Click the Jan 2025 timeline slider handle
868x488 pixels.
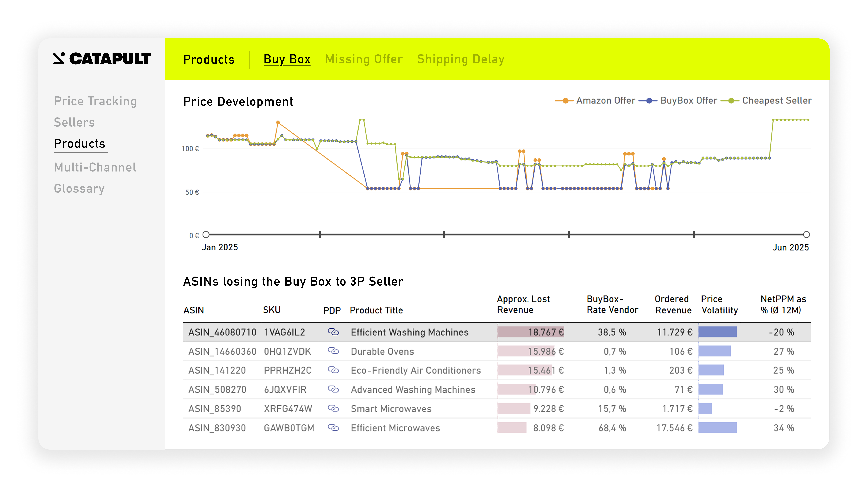pyautogui.click(x=206, y=234)
